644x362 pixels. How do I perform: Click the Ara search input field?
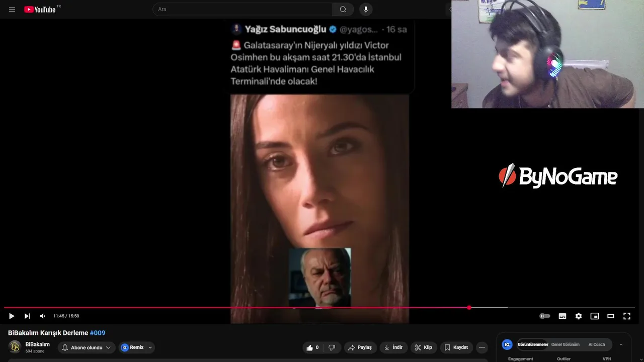(243, 9)
